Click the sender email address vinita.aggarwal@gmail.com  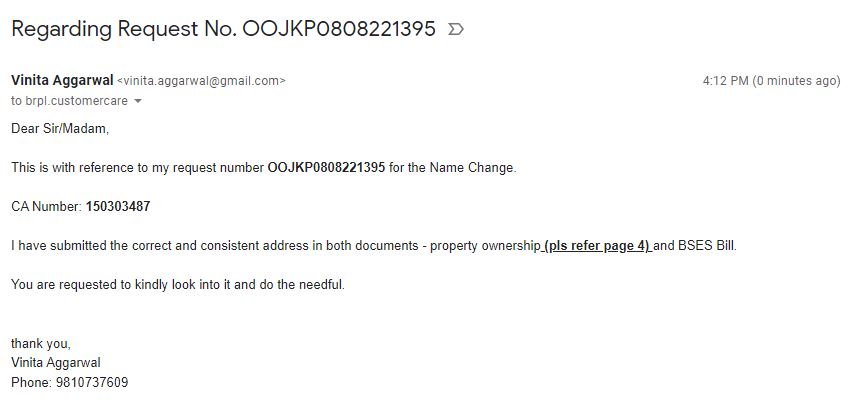click(201, 81)
